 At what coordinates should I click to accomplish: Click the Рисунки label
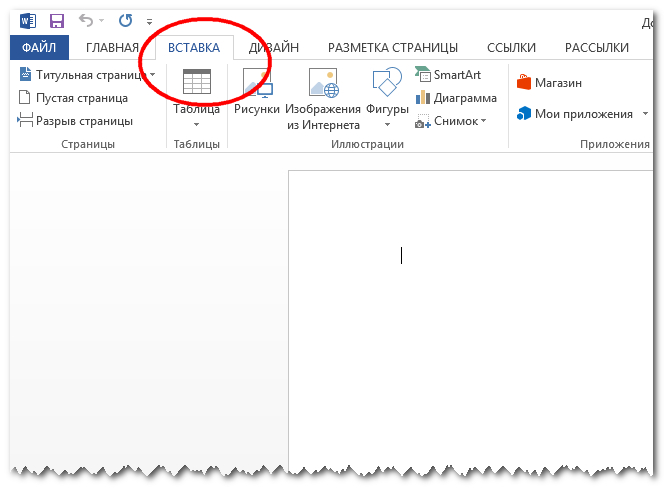pyautogui.click(x=257, y=109)
